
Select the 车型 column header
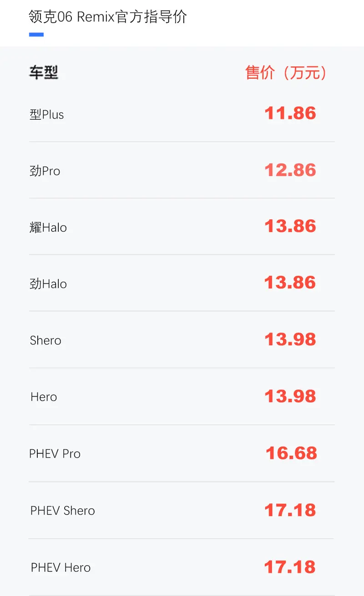44,73
